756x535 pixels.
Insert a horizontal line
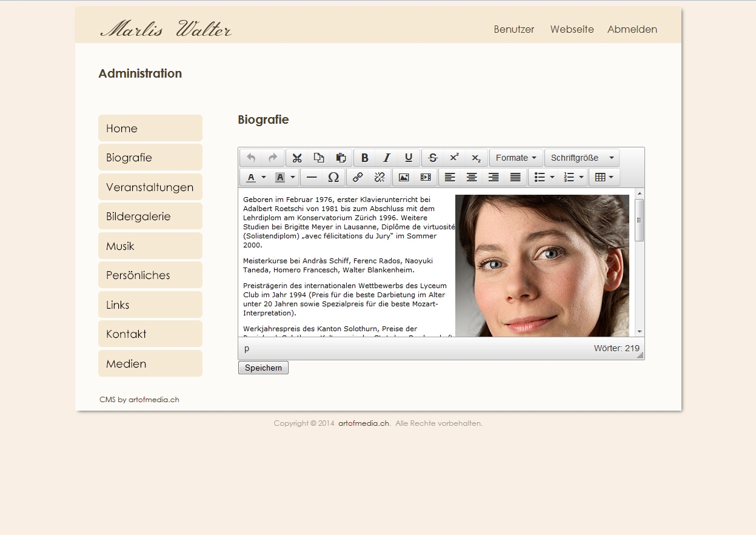tap(312, 177)
